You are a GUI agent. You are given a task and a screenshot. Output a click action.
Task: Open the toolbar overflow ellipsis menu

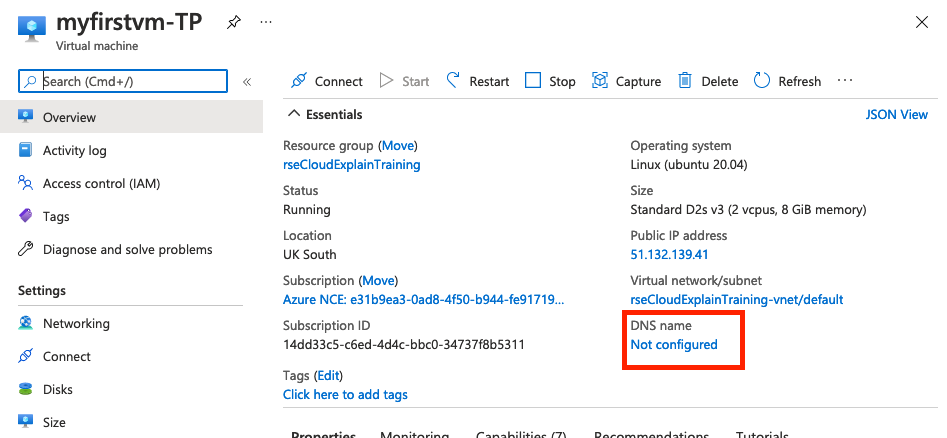pyautogui.click(x=845, y=80)
